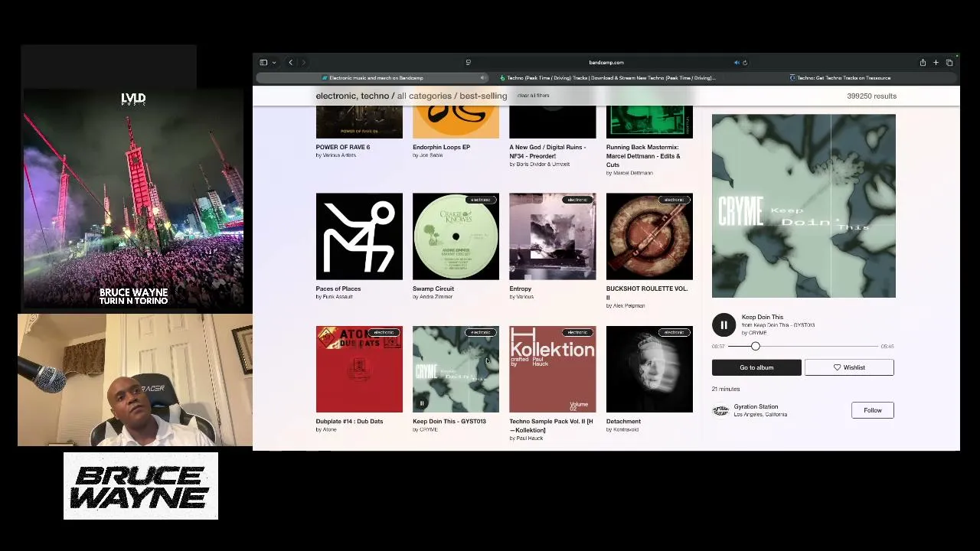980x551 pixels.
Task: Click the by Marcel Dettmann artist text
Action: pos(629,173)
